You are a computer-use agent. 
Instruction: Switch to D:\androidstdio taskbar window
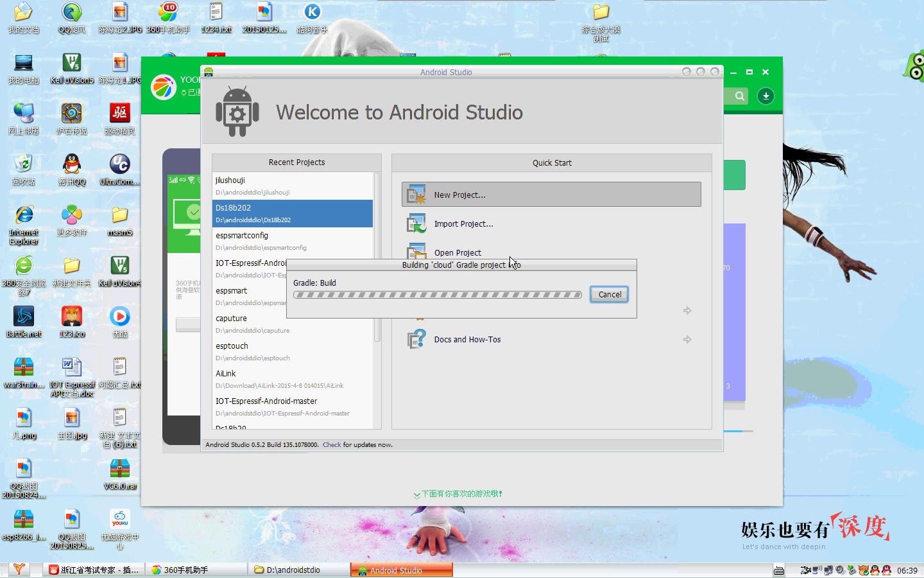(298, 570)
